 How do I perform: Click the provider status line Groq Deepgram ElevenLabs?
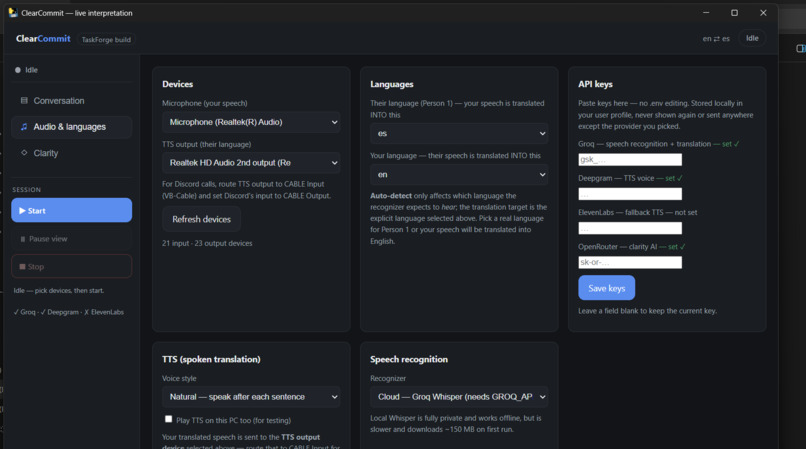point(68,312)
